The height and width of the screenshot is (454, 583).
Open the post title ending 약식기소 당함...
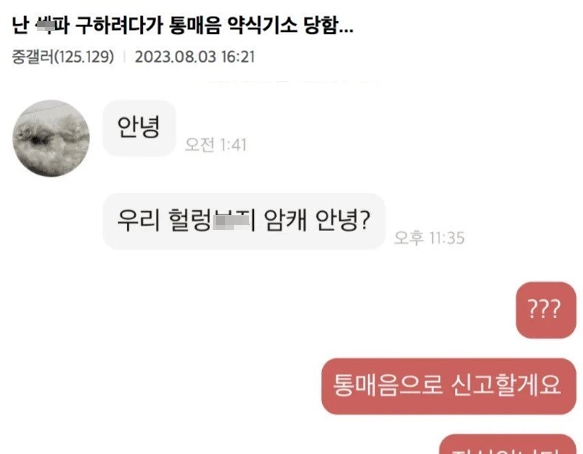[183, 26]
